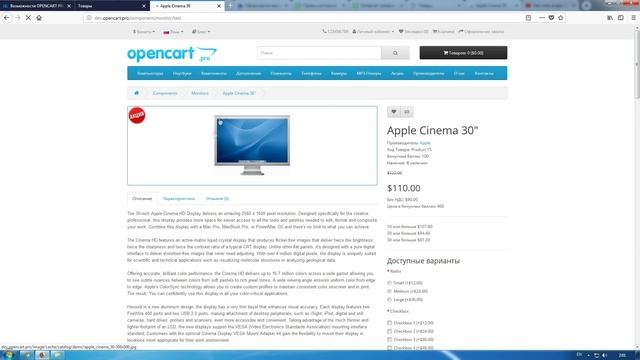
Task: Open the Производители menu item
Action: tap(429, 73)
